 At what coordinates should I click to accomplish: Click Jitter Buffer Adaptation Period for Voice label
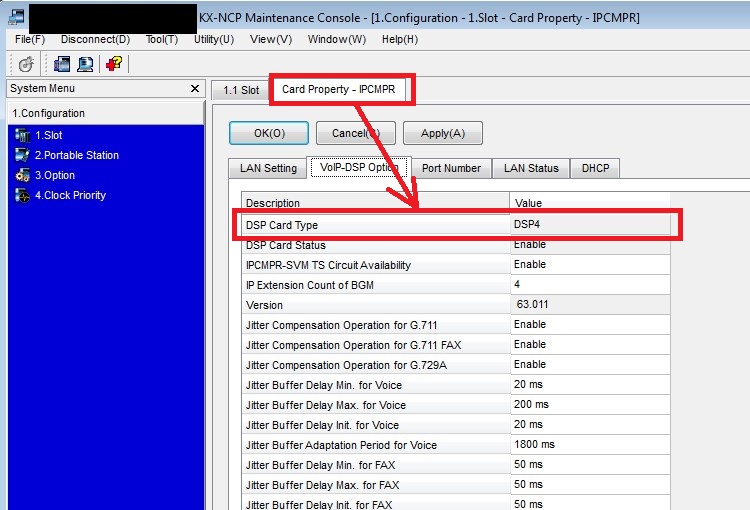(341, 445)
